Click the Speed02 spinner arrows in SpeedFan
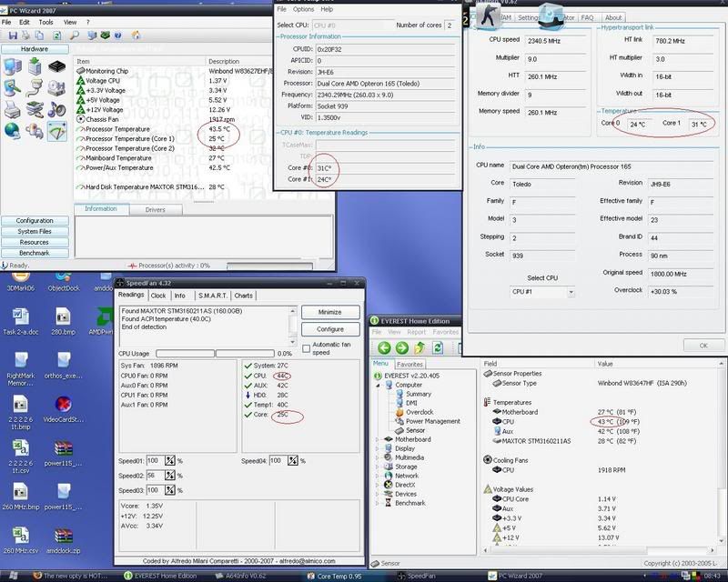The width and height of the screenshot is (728, 582). click(170, 476)
